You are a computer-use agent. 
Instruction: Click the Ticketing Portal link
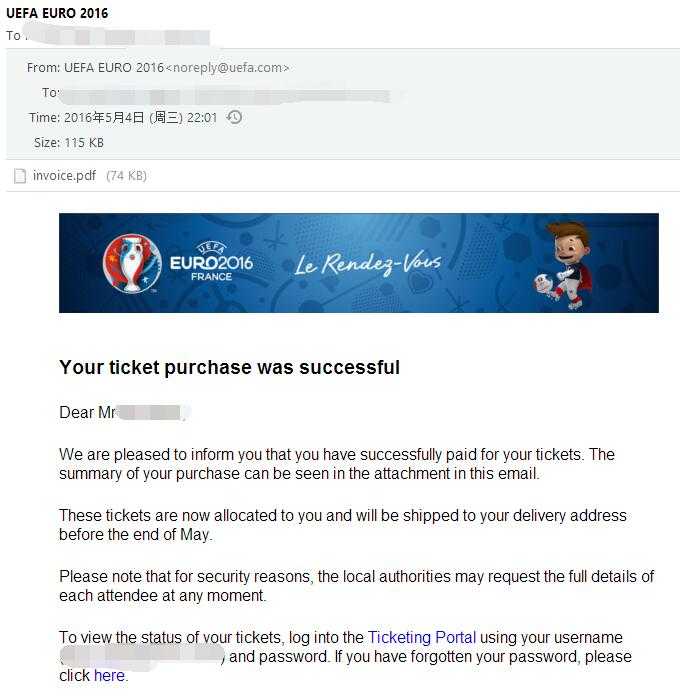point(422,637)
